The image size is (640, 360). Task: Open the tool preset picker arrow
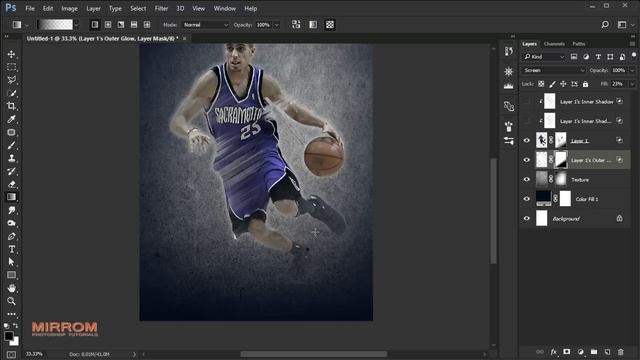[27, 25]
